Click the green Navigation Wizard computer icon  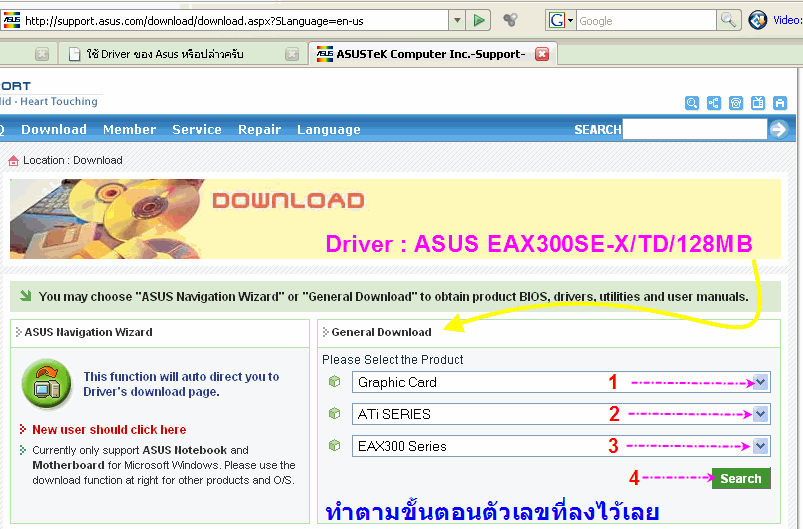[x=47, y=384]
